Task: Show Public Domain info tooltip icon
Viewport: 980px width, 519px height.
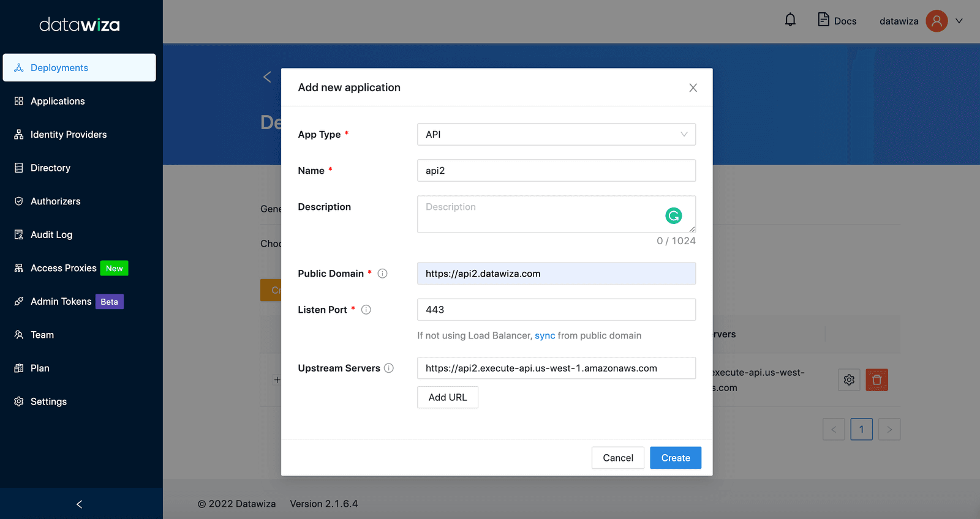Action: [382, 274]
